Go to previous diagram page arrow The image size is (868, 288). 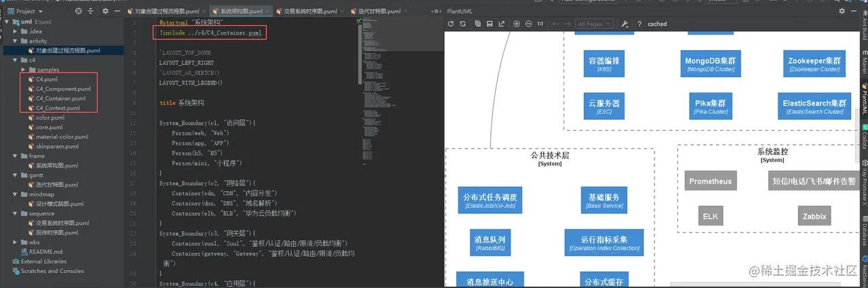[x=555, y=24]
